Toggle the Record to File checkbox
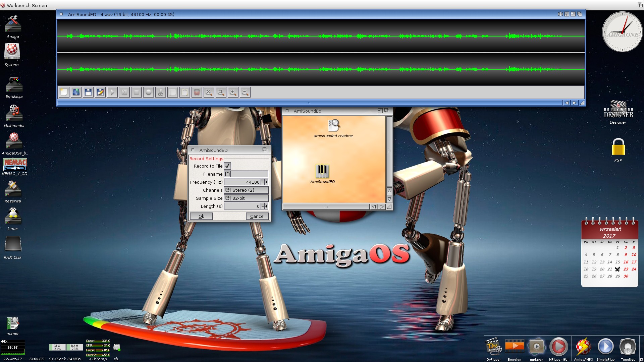 pos(227,166)
